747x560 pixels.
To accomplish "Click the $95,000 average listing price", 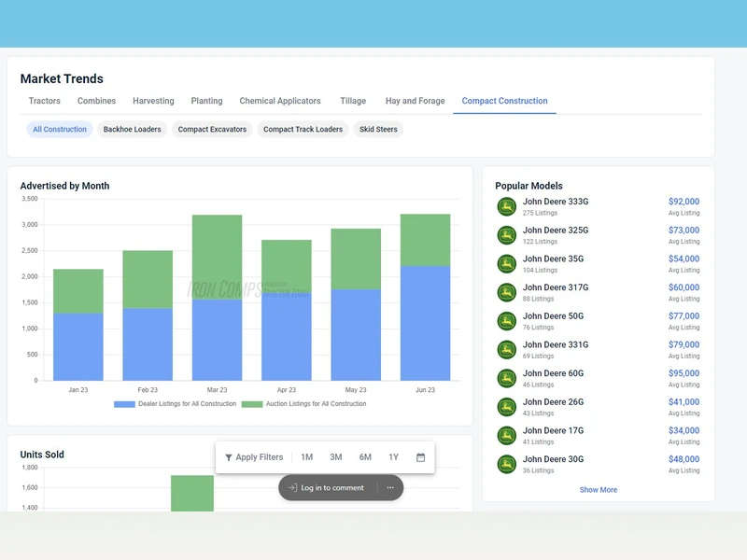I will tap(684, 372).
